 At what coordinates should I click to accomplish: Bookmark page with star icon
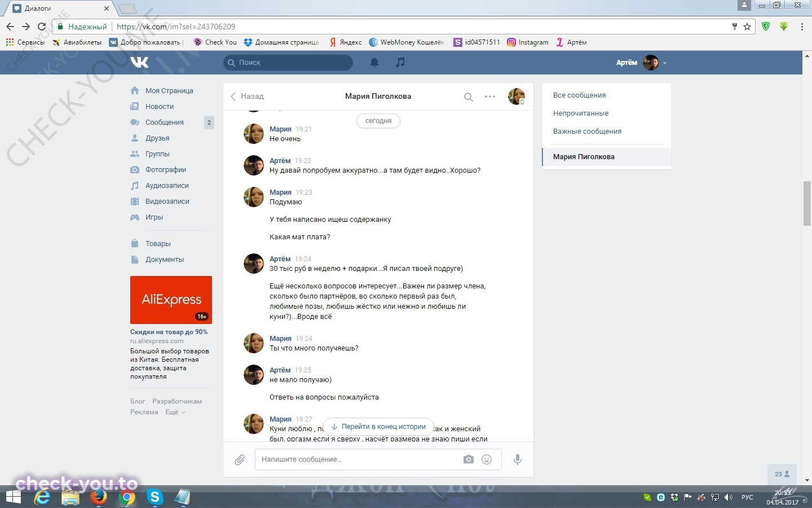tap(747, 27)
